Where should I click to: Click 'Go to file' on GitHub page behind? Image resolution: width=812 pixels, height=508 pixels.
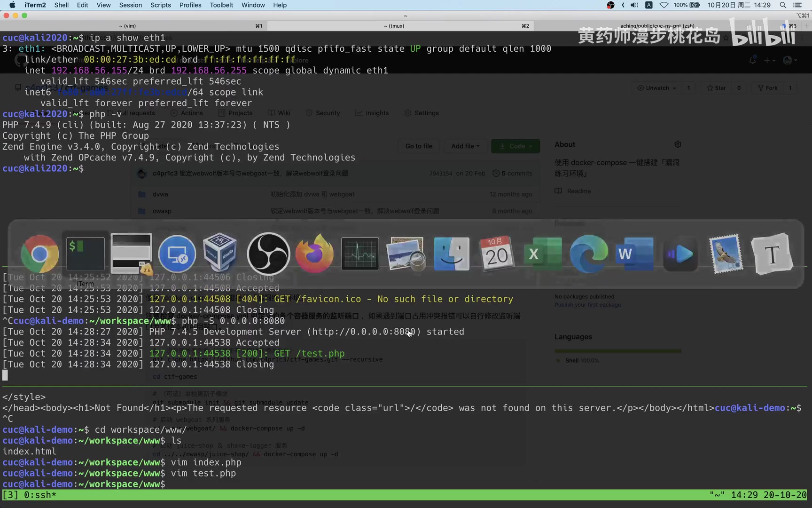point(419,146)
